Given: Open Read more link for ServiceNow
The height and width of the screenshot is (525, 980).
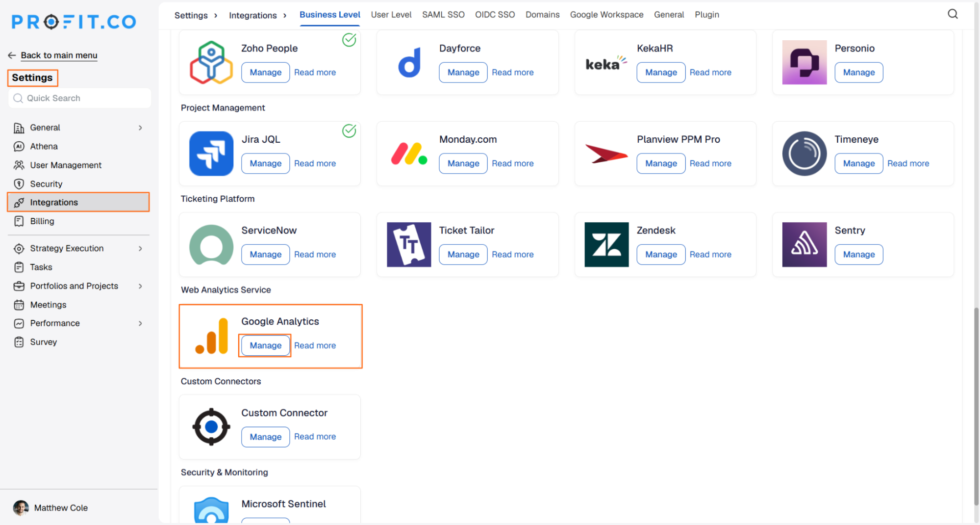Looking at the screenshot, I should [315, 254].
